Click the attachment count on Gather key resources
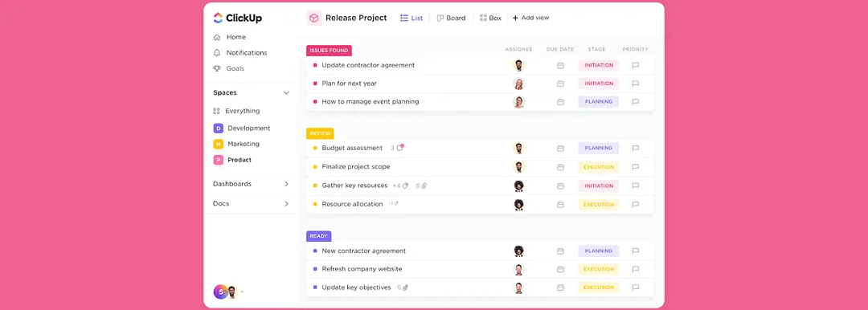 click(422, 186)
